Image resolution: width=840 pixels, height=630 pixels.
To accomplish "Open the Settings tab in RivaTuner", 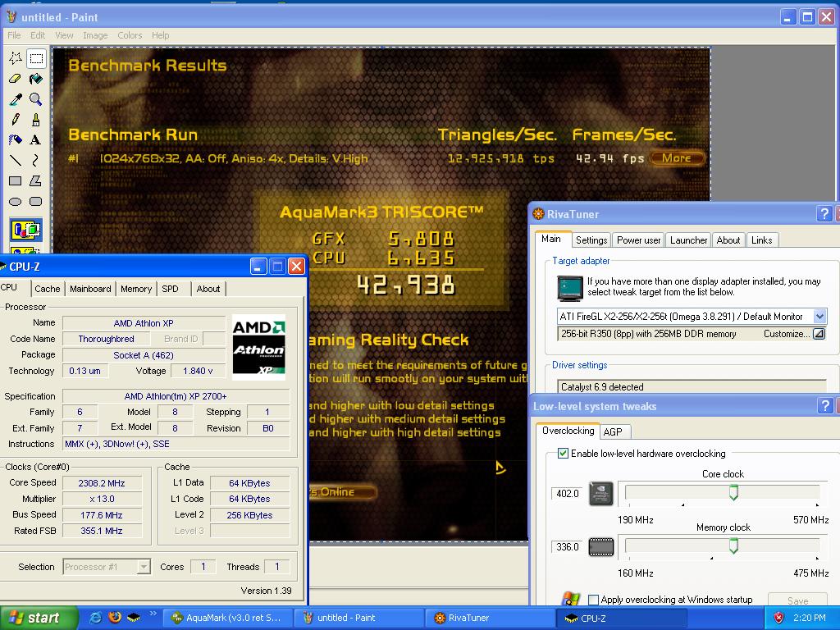I will pyautogui.click(x=591, y=240).
